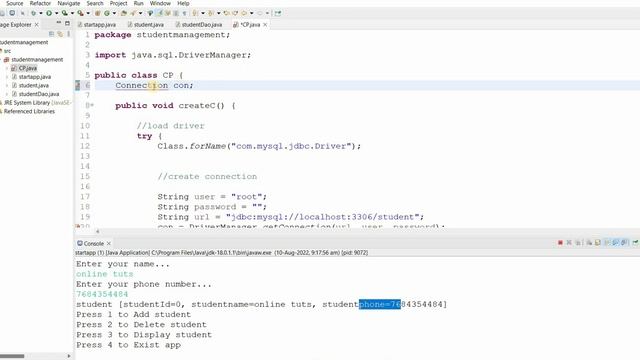
Task: Go back with yellow Back arrow
Action: click(244, 13)
